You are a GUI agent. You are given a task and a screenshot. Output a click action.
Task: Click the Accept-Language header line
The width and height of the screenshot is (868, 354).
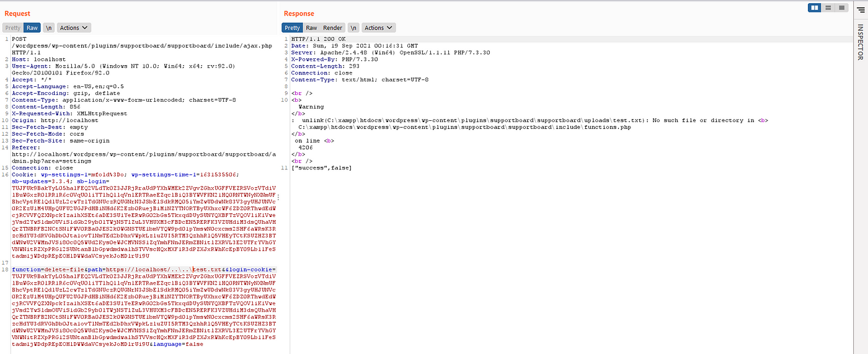tap(68, 86)
